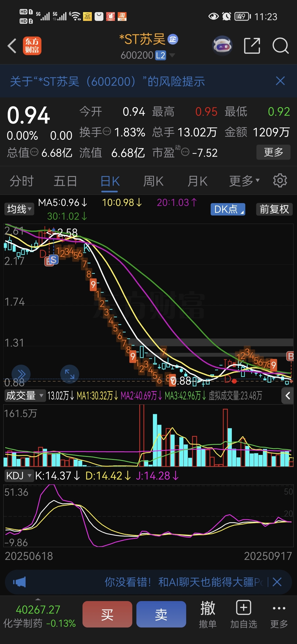Tap the 撤单 cancel order icon
The height and width of the screenshot is (644, 297).
point(208,615)
